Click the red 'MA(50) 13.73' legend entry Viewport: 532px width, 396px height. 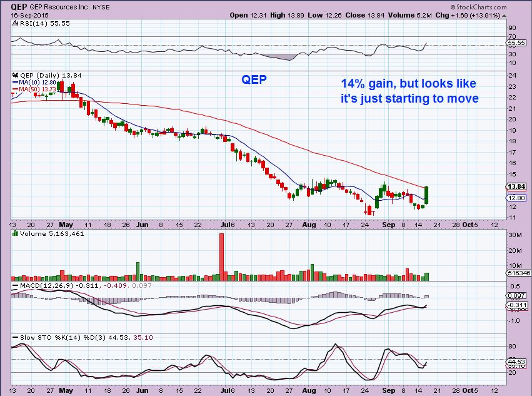pos(34,89)
